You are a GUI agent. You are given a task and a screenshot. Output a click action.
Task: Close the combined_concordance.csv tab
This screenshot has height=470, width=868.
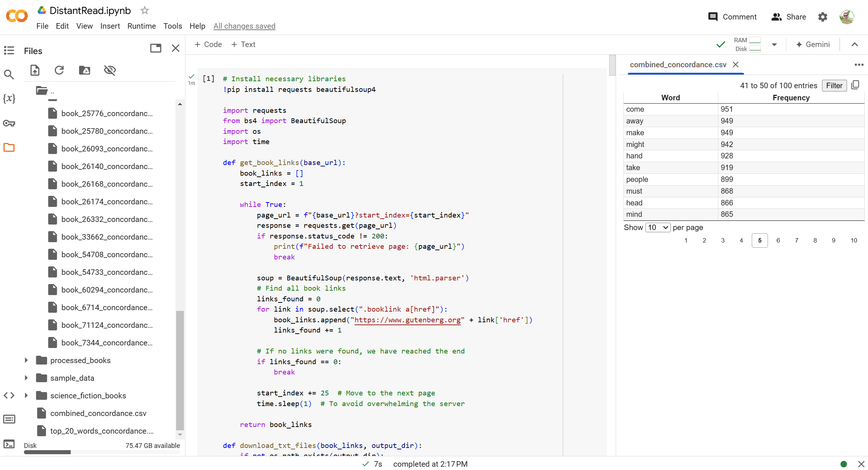click(x=736, y=65)
